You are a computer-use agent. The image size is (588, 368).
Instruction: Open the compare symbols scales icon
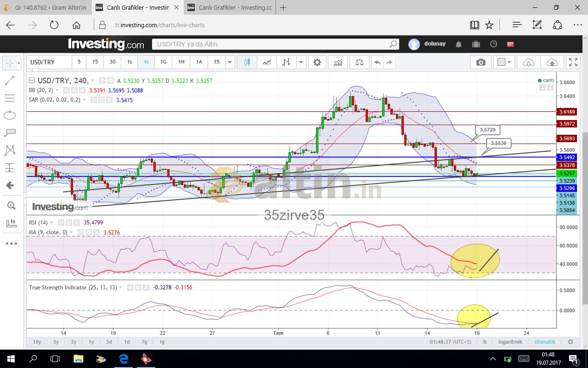click(359, 62)
